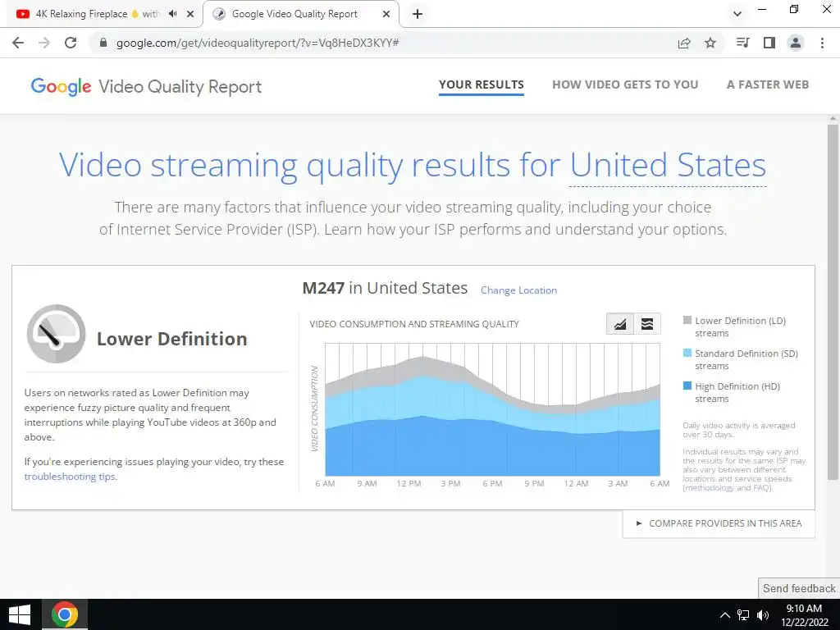Open the troubleshooting tips link
This screenshot has height=630, width=840.
point(70,477)
